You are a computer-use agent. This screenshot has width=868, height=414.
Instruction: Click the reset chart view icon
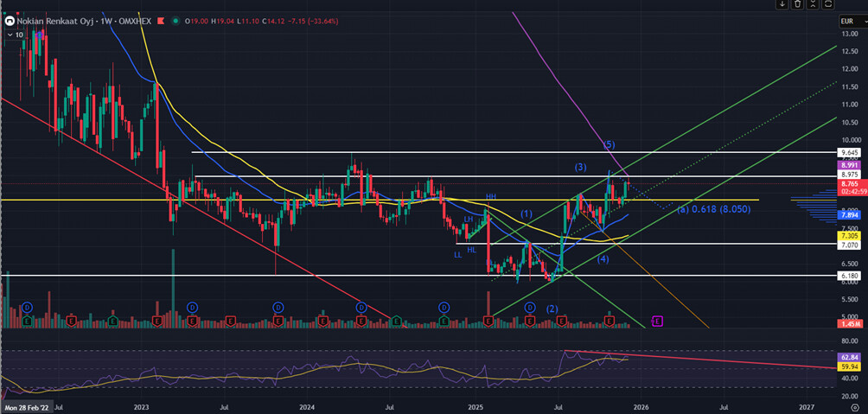pos(828,3)
